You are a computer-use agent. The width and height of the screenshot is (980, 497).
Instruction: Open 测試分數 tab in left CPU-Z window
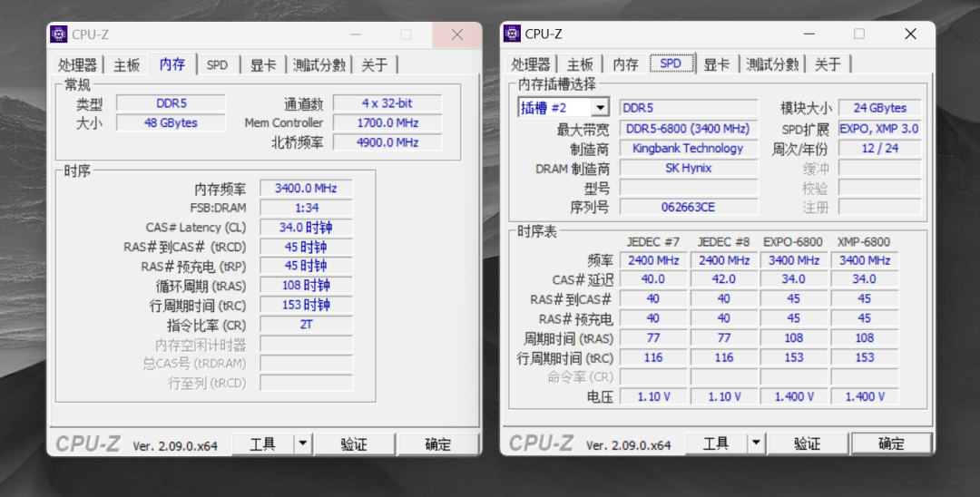[x=319, y=65]
